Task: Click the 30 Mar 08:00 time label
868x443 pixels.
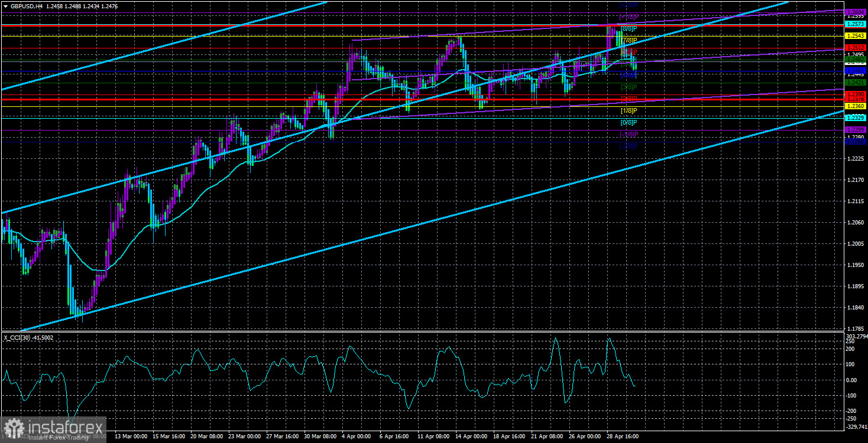Action: coord(320,437)
